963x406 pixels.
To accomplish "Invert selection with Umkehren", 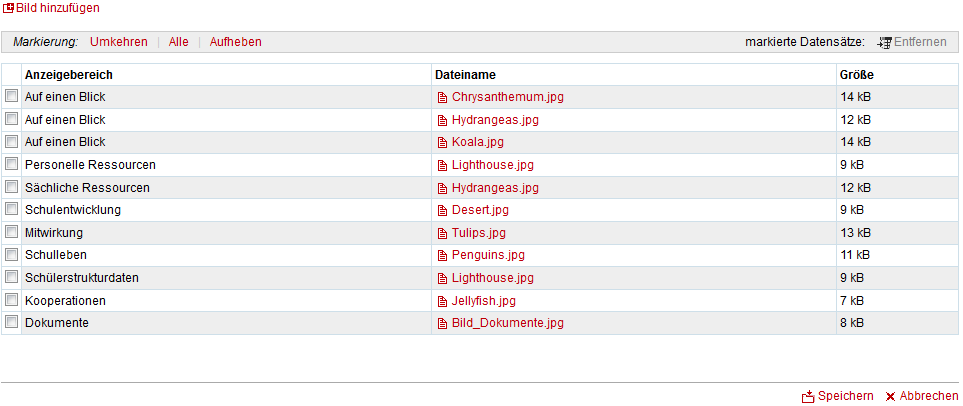I will tap(118, 42).
